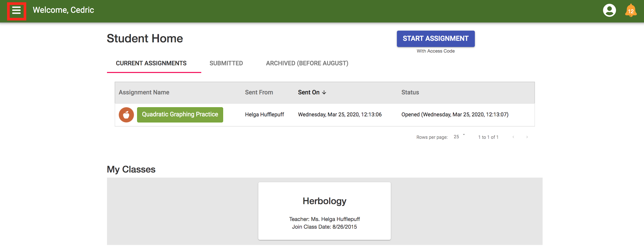Expand the rows per page dropdown

(459, 137)
